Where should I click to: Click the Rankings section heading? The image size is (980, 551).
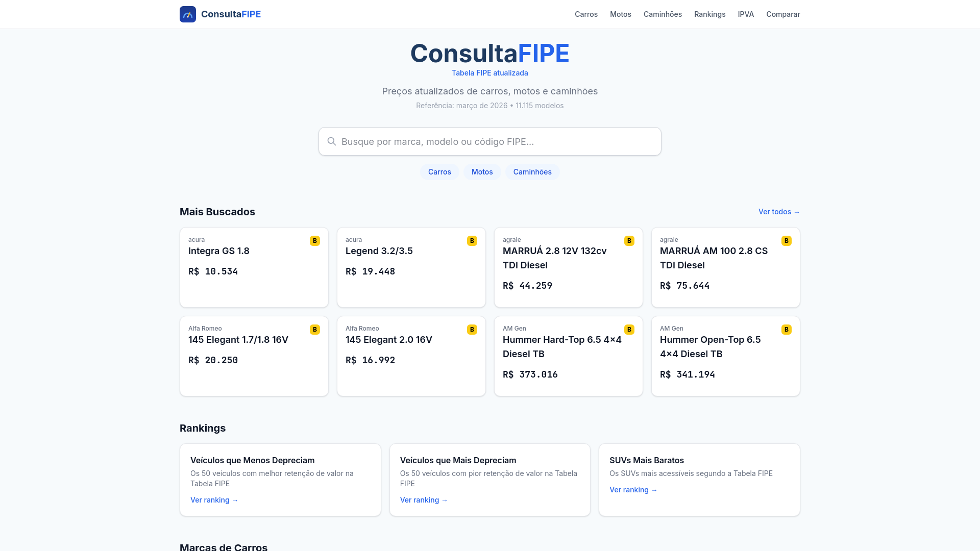203,428
